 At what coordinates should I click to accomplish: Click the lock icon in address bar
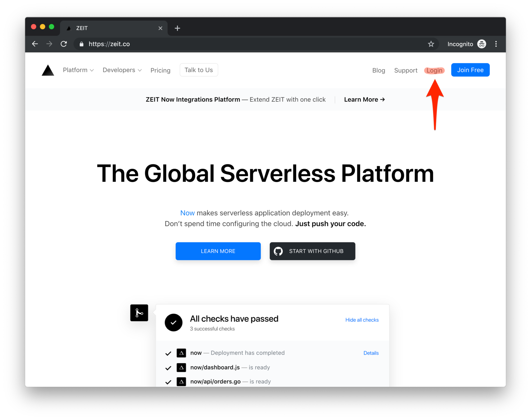(82, 44)
